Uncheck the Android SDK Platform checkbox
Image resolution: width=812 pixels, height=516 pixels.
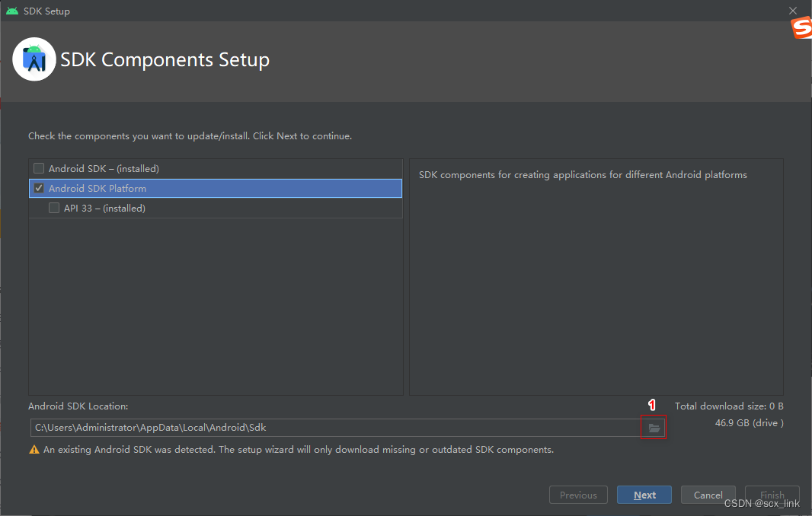click(x=39, y=189)
